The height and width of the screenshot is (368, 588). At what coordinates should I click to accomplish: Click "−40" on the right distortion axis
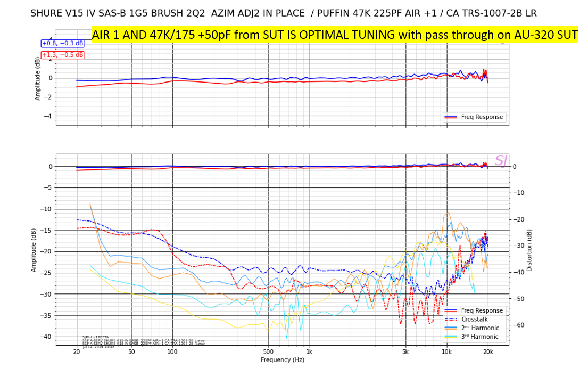tap(518, 272)
